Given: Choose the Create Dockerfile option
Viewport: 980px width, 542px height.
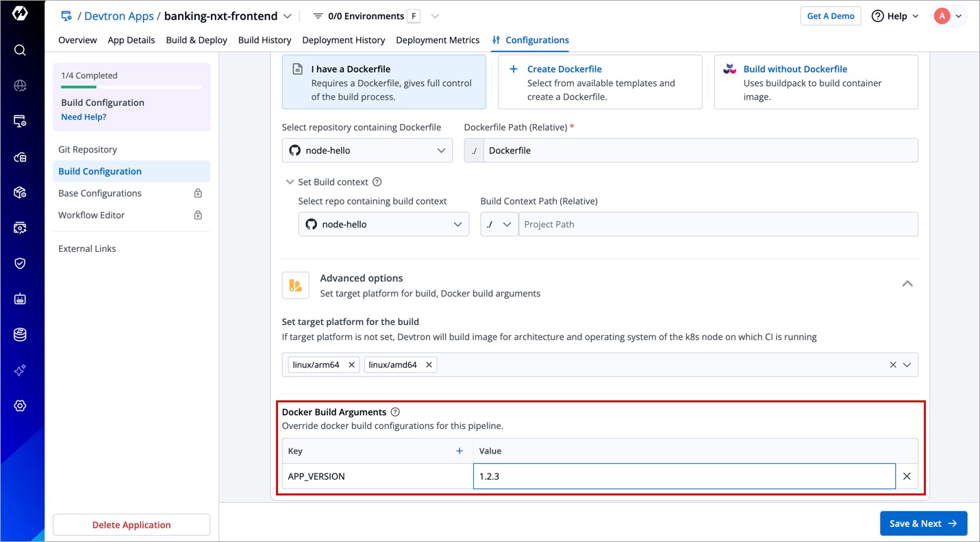Looking at the screenshot, I should click(599, 82).
